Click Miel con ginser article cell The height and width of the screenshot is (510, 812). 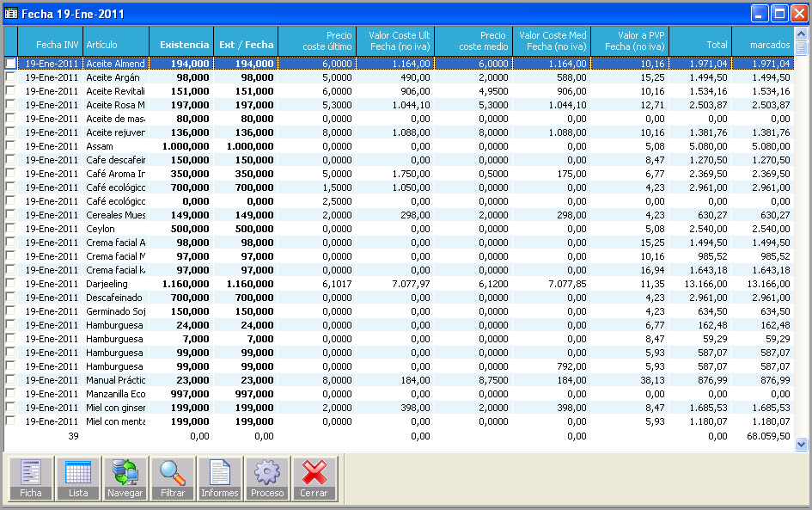coord(115,408)
